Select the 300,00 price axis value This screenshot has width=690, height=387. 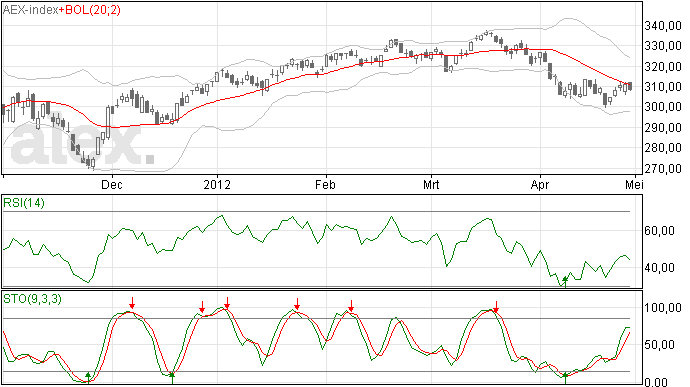(663, 107)
